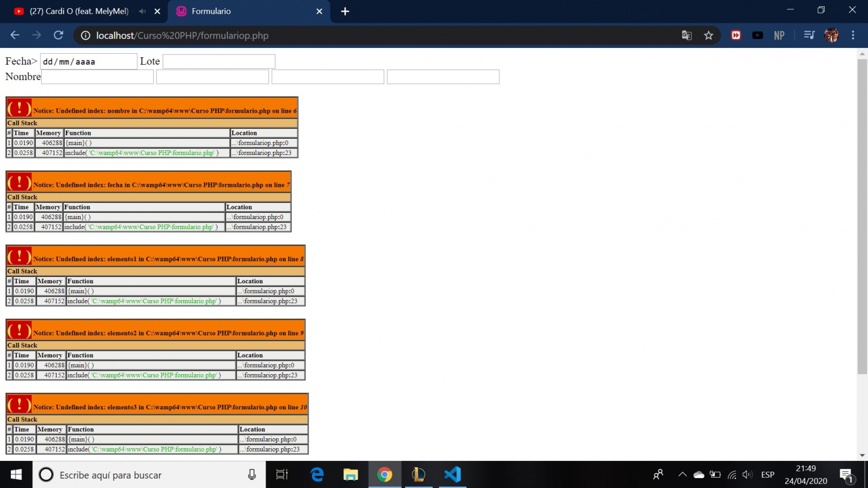Screen dimensions: 868x488
Task: Open the Chrome profile avatar
Action: (832, 35)
